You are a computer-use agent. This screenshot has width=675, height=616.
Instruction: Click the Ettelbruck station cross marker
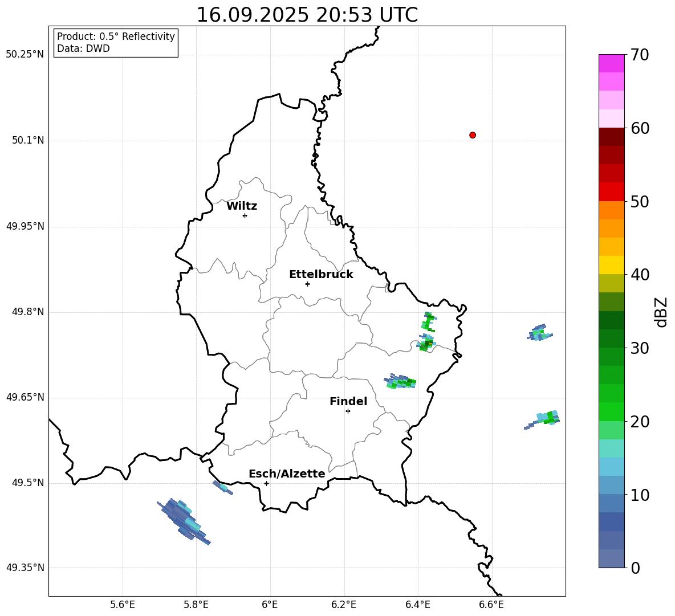[307, 284]
